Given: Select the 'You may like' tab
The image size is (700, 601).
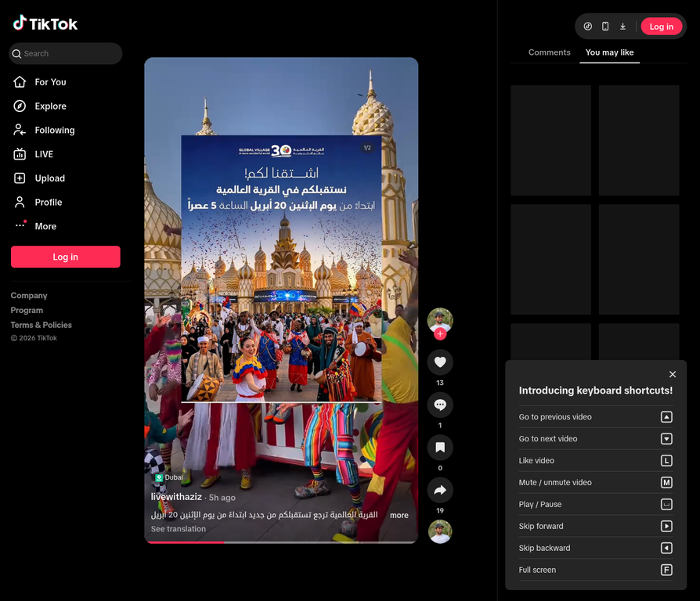Looking at the screenshot, I should coord(609,52).
